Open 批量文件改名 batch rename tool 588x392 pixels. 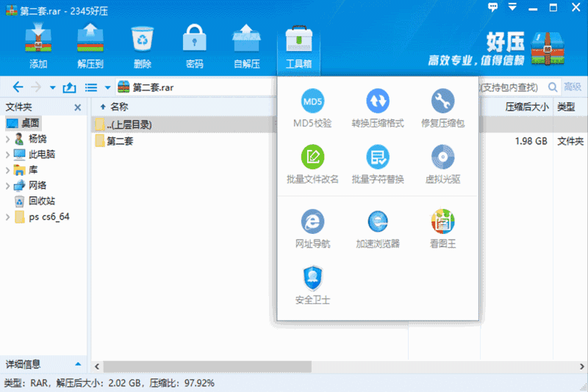[x=312, y=164]
